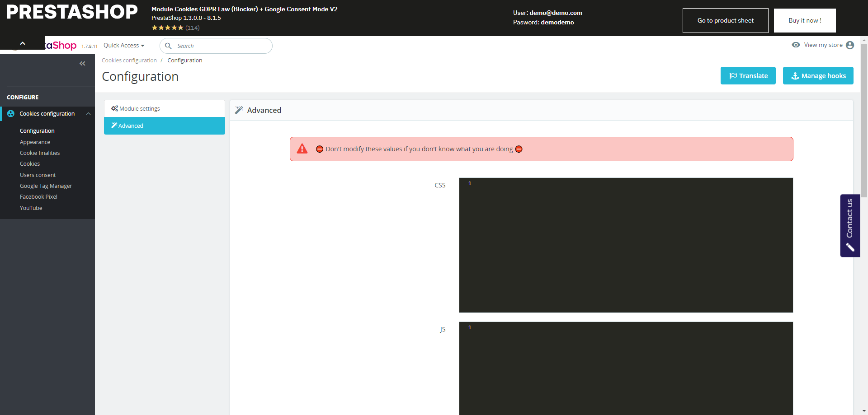Click the Configuration page title
Image resolution: width=868 pixels, height=415 pixels.
pos(140,77)
